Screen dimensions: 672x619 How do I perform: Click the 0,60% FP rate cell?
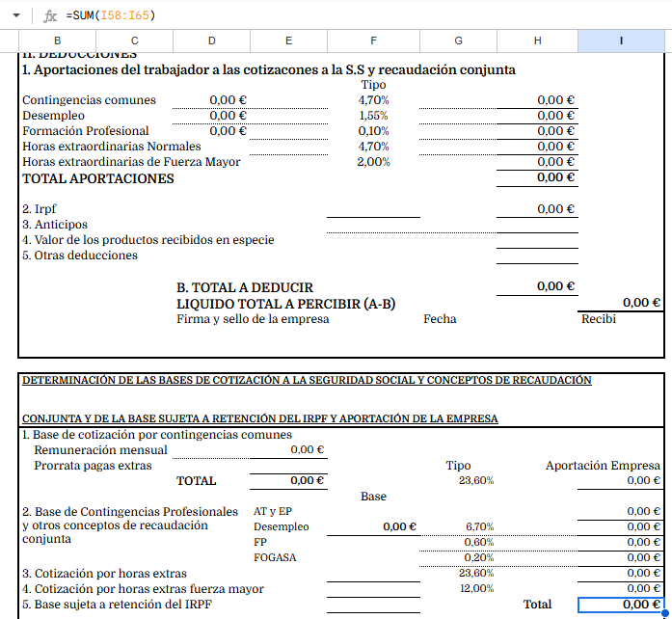click(x=479, y=542)
